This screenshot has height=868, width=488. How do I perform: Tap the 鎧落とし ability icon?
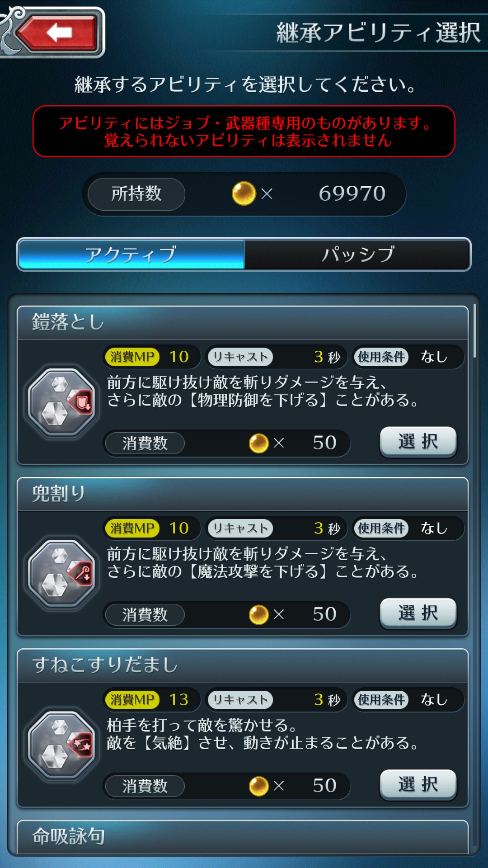(62, 401)
